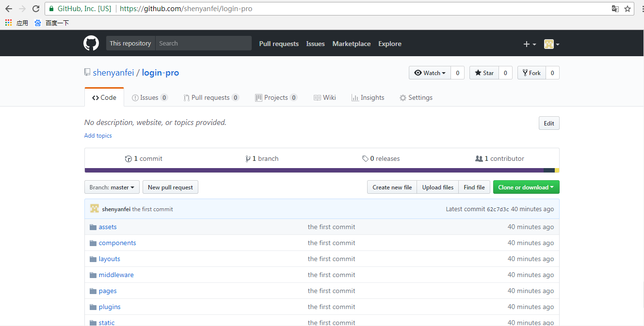Click the Fork count 0
The width and height of the screenshot is (644, 326).
(x=552, y=73)
